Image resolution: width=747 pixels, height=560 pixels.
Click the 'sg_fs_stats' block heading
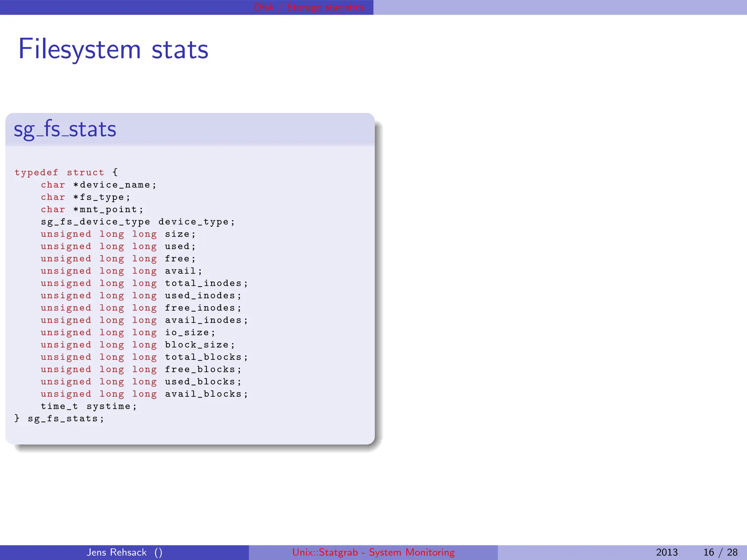click(65, 129)
